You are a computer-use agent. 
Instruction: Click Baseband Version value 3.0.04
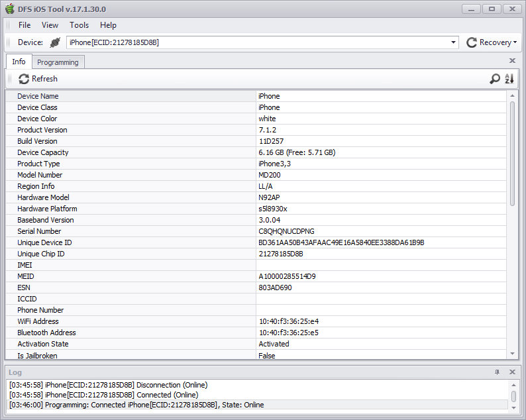(x=270, y=220)
